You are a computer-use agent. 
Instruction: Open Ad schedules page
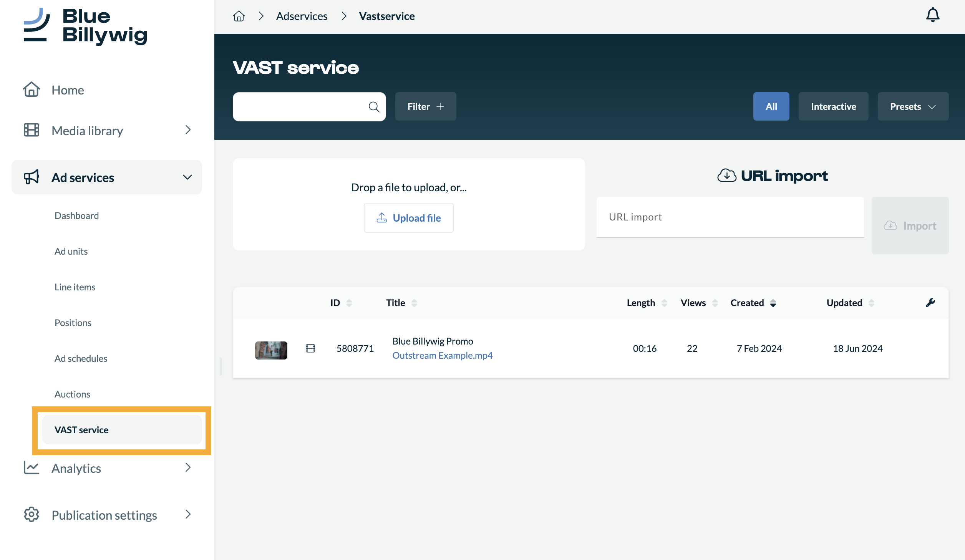coord(81,358)
